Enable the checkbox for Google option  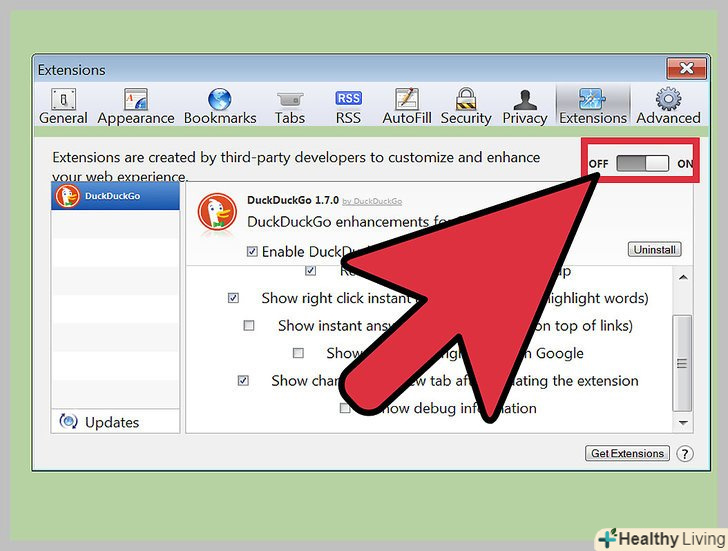tap(298, 353)
